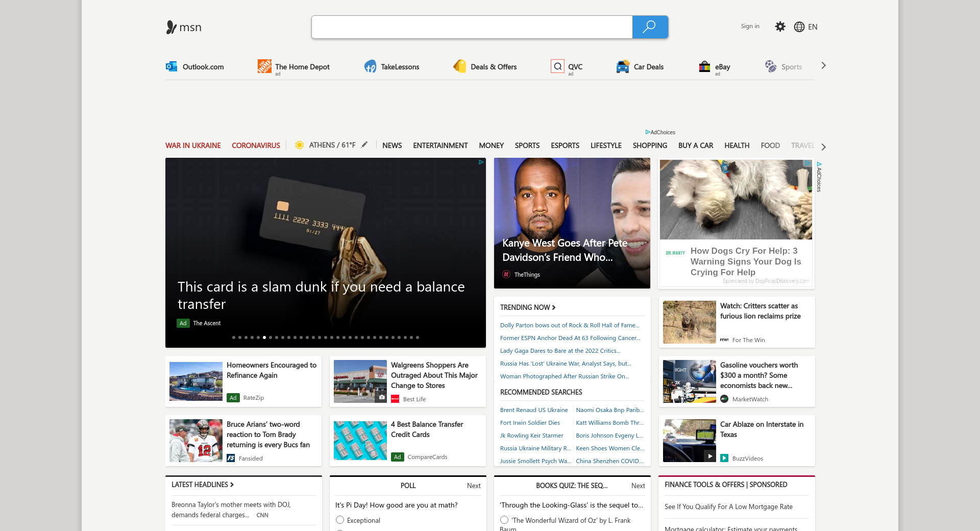
Task: Open the Outlook.com shortcut icon
Action: click(x=171, y=66)
